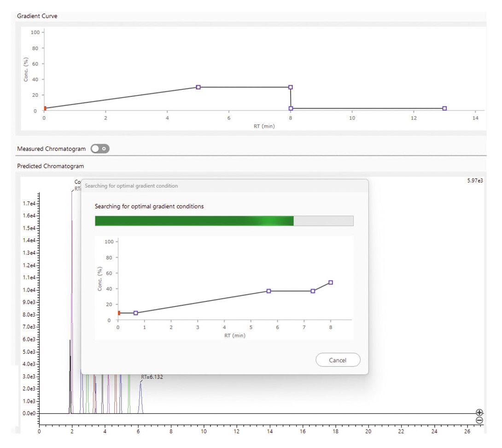The height and width of the screenshot is (448, 502).
Task: Click the Predicted Chromatogram heading
Action: coord(50,166)
